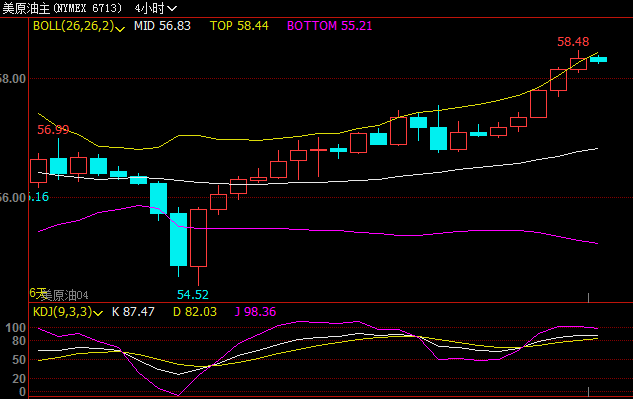The image size is (633, 399).
Task: Click the KDJ 100 level axis label
Action: point(16,328)
